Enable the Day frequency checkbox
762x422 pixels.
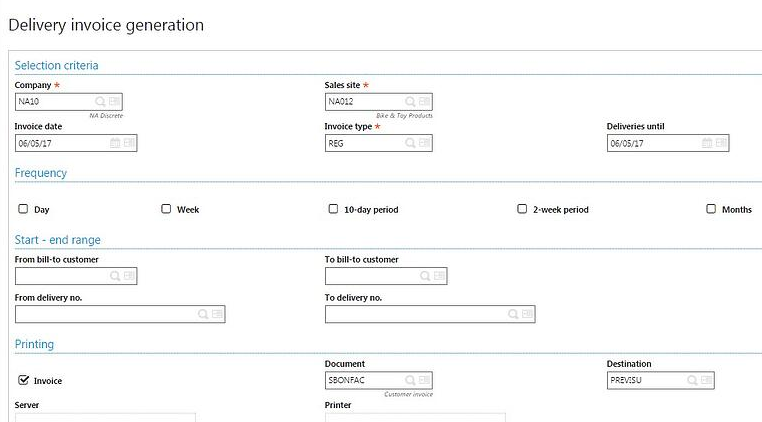(23, 209)
